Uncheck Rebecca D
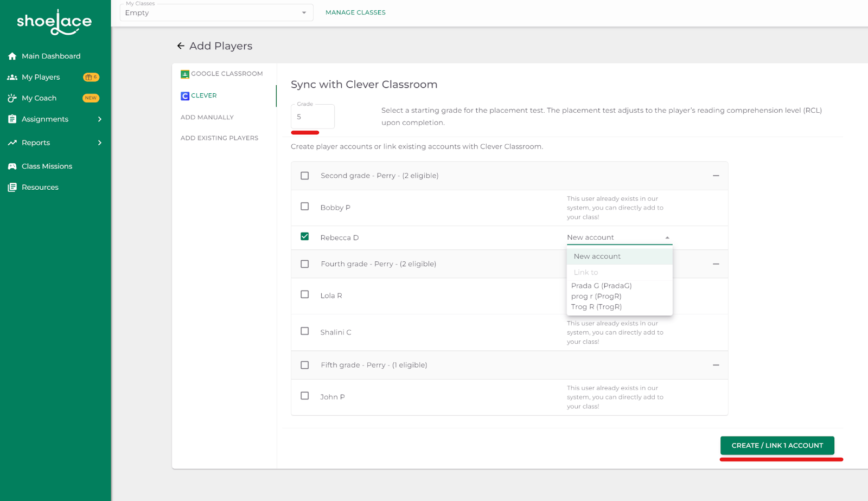Image resolution: width=868 pixels, height=501 pixels. [305, 236]
